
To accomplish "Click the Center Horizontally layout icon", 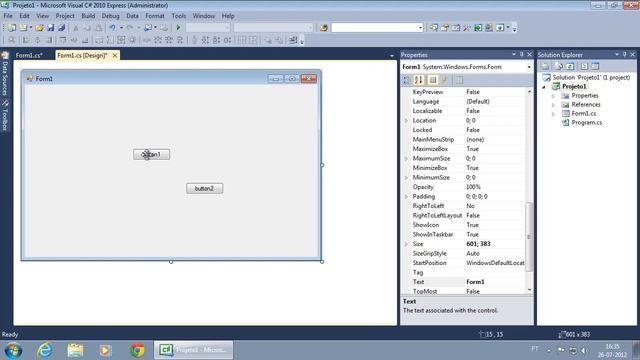I will pyautogui.click(x=242, y=40).
